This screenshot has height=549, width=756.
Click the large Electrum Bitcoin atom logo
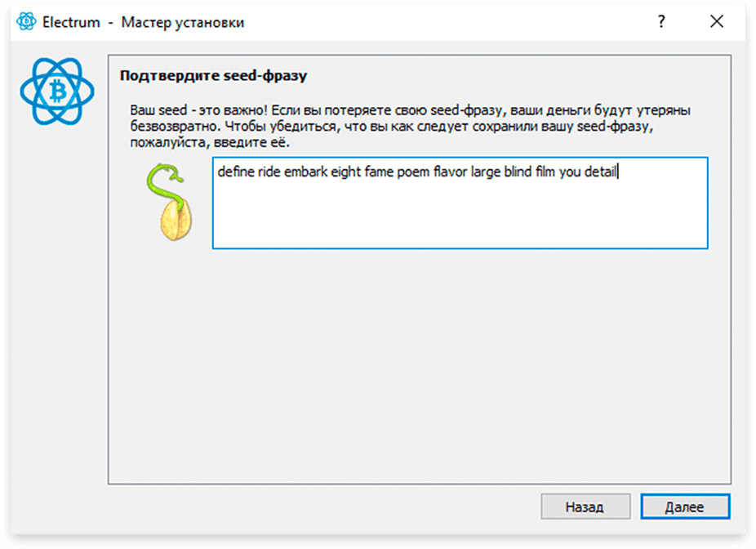[x=57, y=91]
